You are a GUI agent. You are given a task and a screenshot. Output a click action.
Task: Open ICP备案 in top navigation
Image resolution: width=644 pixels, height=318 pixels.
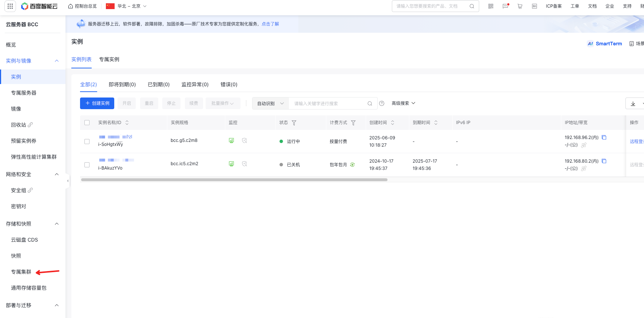pos(554,6)
